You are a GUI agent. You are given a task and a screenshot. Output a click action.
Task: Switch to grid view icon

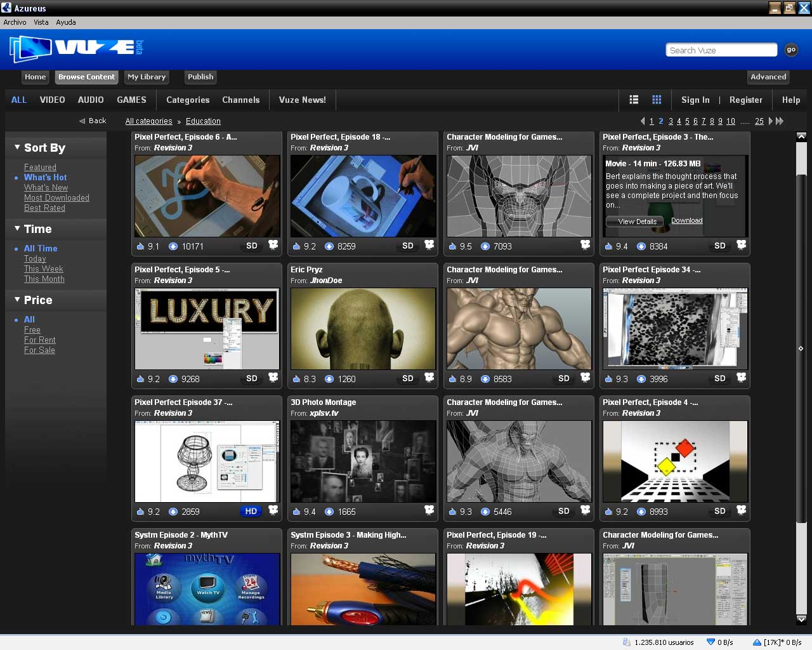click(657, 100)
